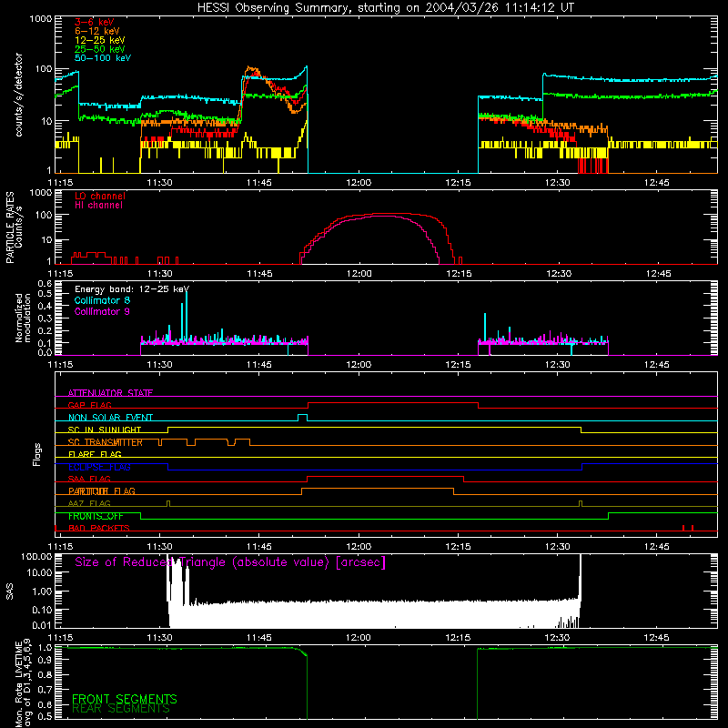
Task: Click the Size of Reduced Triangle label
Action: [230, 562]
